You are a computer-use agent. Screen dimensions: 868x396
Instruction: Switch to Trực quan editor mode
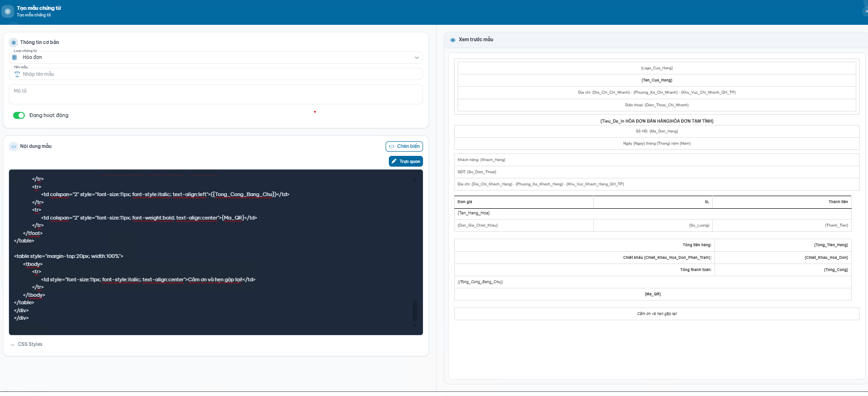point(406,161)
